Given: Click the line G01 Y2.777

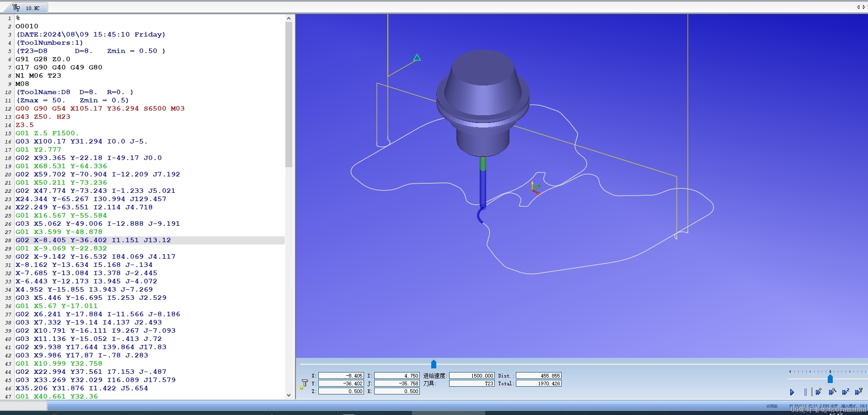Looking at the screenshot, I should click(38, 149).
